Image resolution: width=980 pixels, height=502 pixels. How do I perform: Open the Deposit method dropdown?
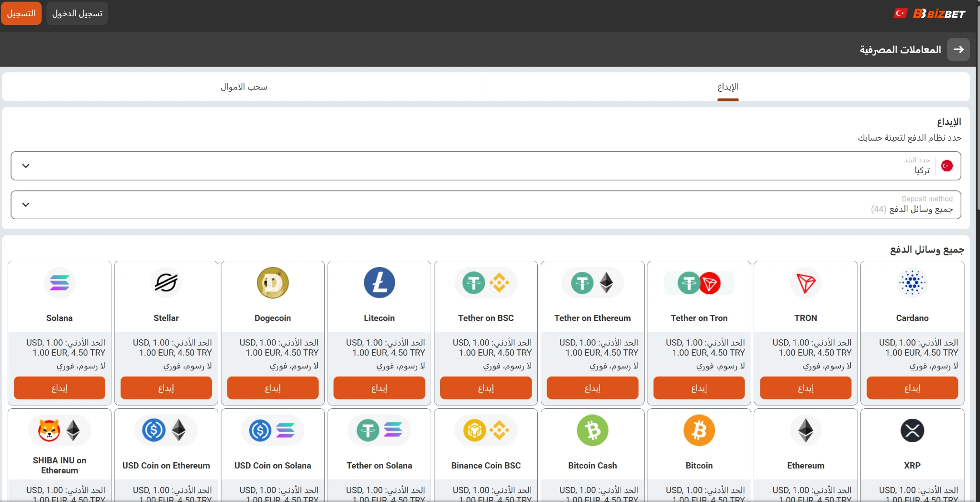486,205
